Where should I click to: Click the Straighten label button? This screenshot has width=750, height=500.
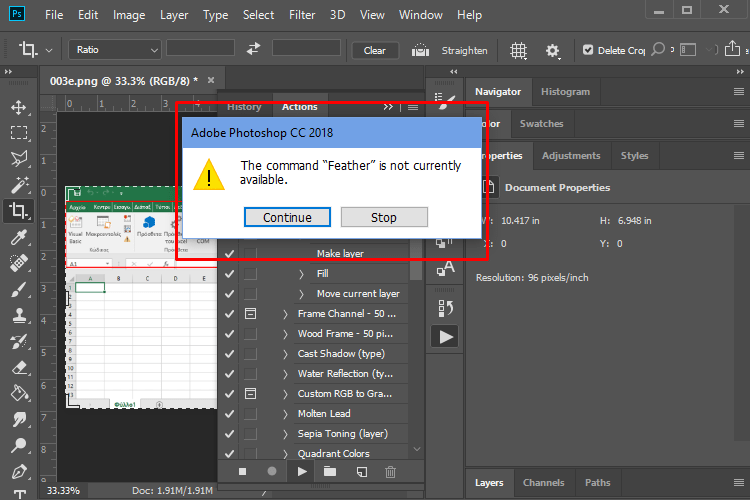coord(464,50)
